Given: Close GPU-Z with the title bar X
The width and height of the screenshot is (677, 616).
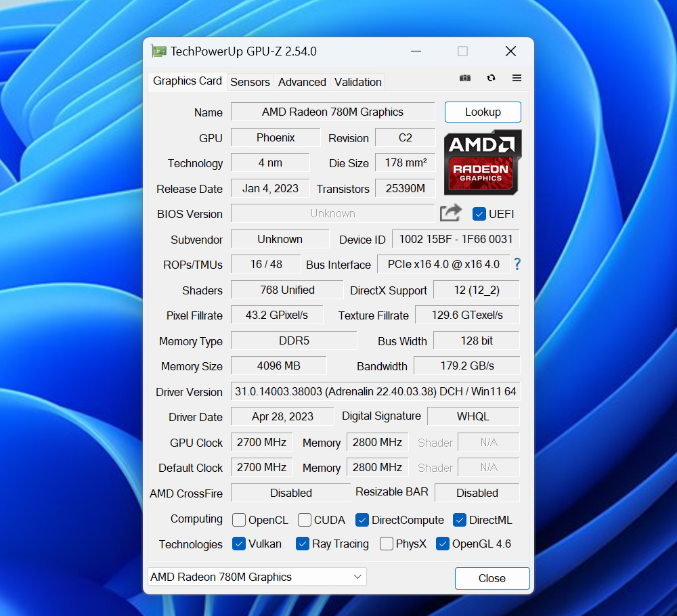Looking at the screenshot, I should (x=510, y=51).
